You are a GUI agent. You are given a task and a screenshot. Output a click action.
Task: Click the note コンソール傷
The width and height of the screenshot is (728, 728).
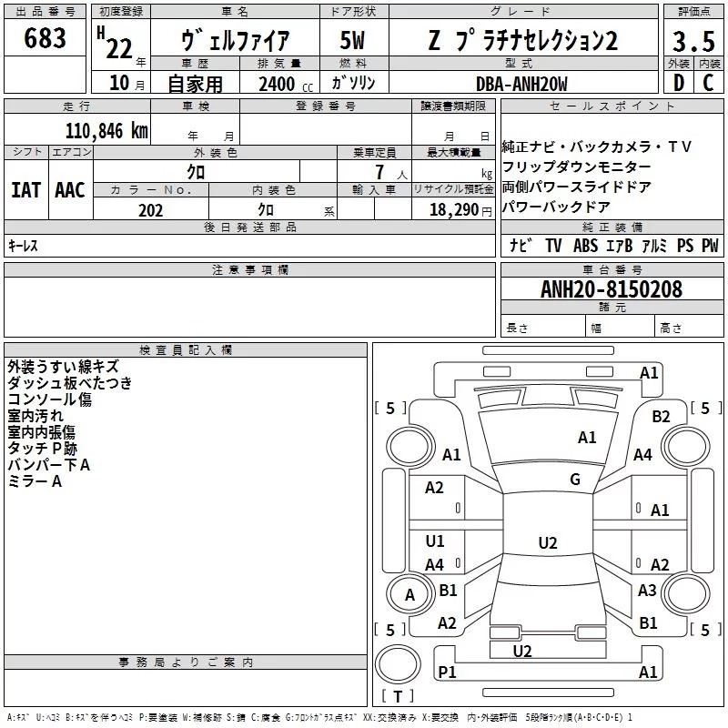click(x=49, y=399)
